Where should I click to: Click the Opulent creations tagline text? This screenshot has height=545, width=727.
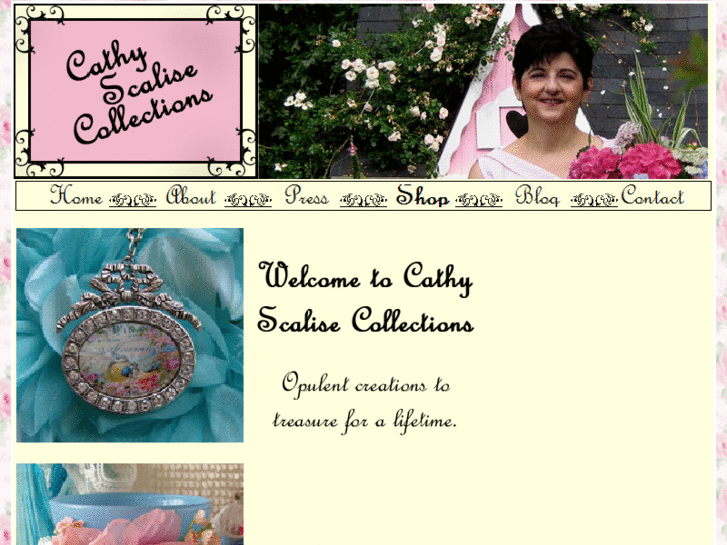(x=365, y=402)
